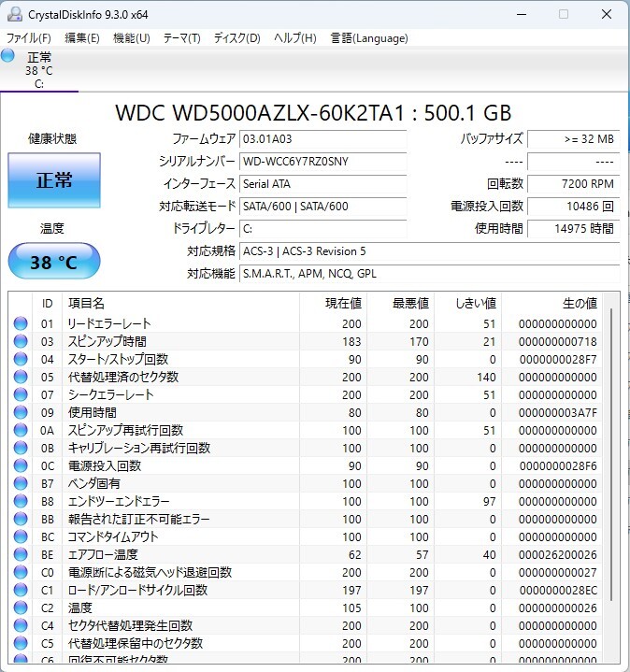630x672 pixels.
Task: Click the ドライブレター field C:
Action: click(x=322, y=228)
